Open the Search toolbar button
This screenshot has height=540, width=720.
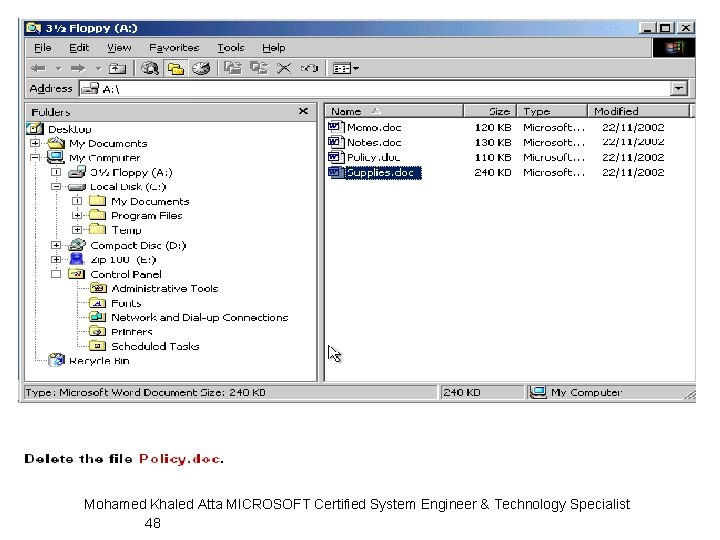coord(150,68)
